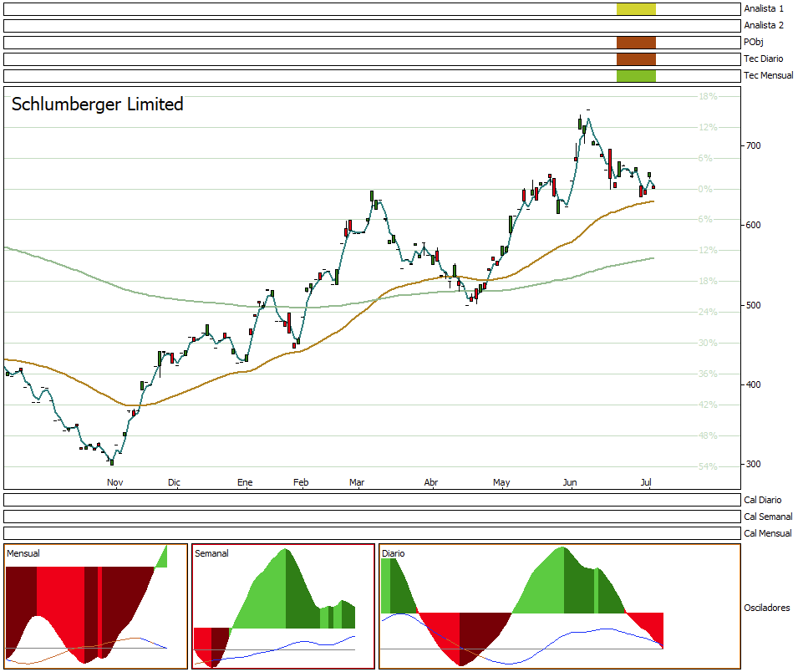798x672 pixels.
Task: Click the 18% top percentage gridline label
Action: pos(708,97)
